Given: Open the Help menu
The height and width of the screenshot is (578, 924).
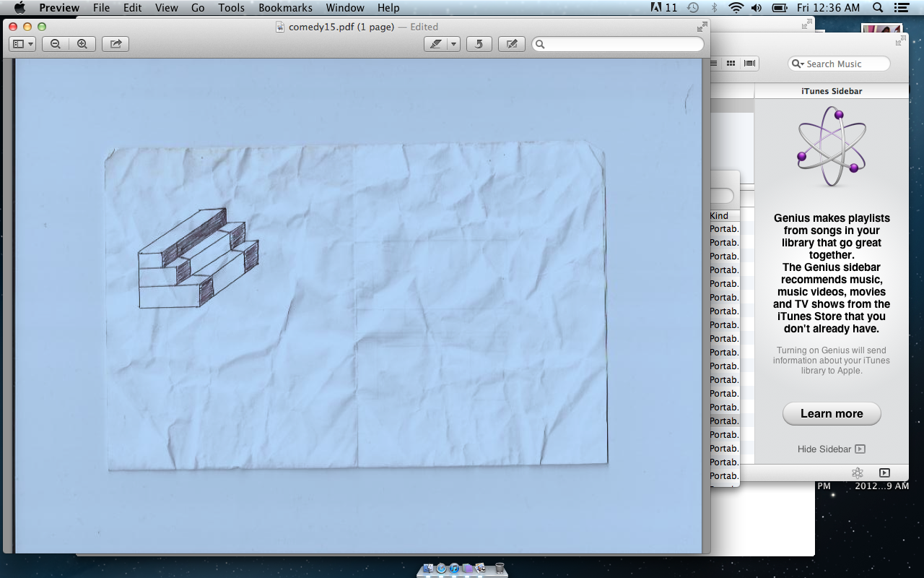Looking at the screenshot, I should point(388,8).
